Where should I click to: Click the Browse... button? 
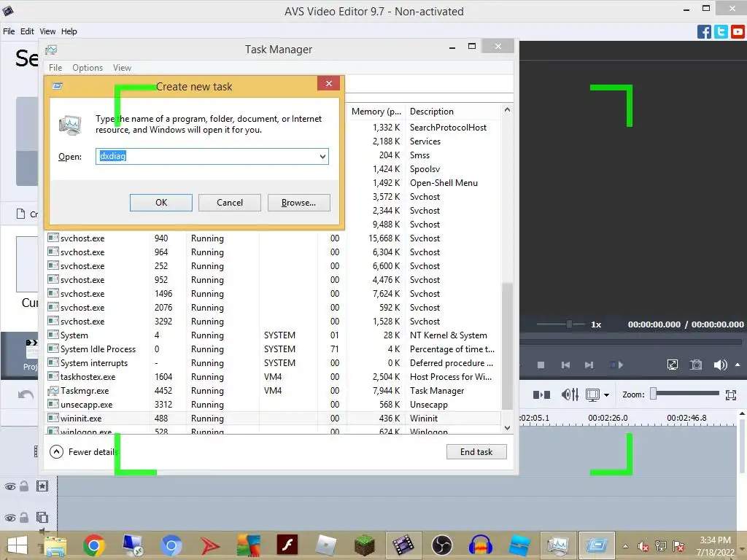point(298,203)
